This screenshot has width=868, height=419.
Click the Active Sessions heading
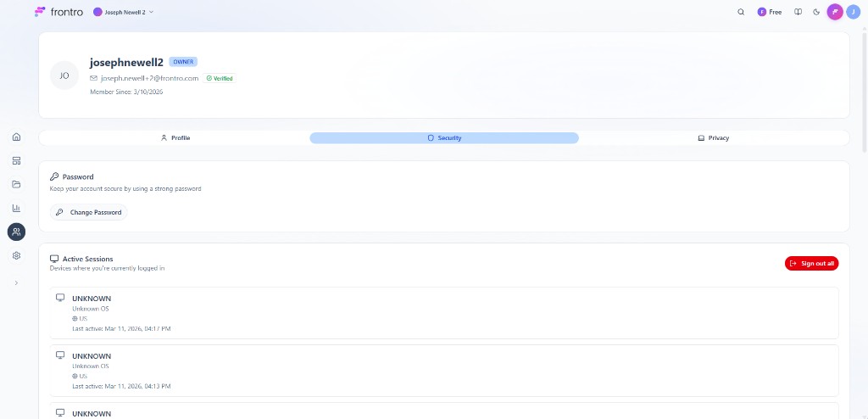tap(87, 259)
